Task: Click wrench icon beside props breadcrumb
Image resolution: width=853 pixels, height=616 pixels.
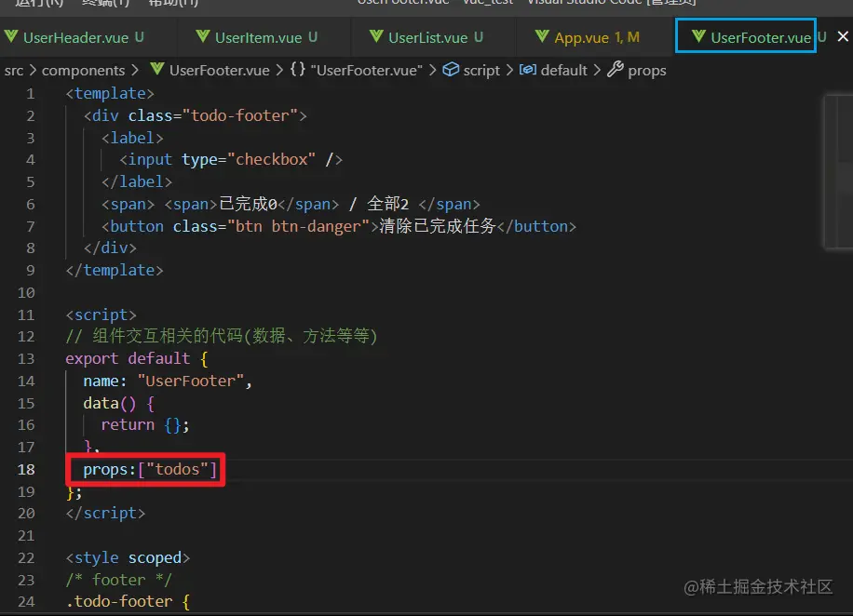Action: pos(616,70)
